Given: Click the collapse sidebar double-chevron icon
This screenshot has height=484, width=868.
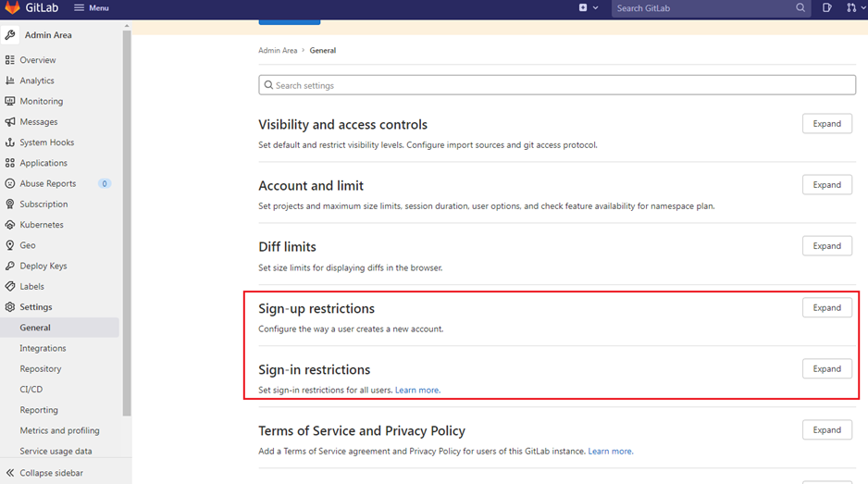Looking at the screenshot, I should 10,472.
